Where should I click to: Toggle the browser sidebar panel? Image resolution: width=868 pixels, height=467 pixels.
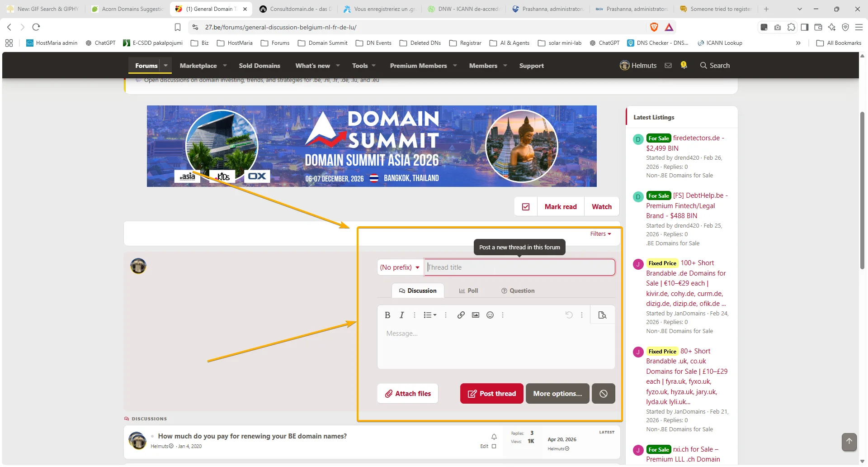click(x=805, y=27)
